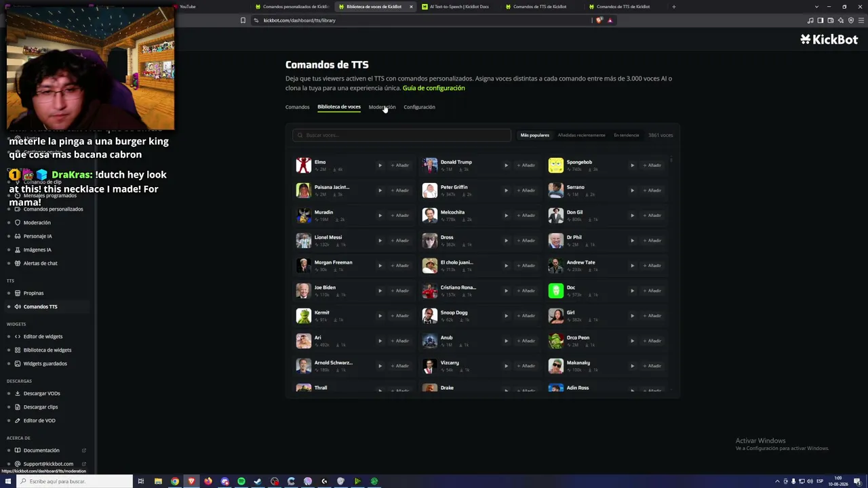The width and height of the screenshot is (868, 488).
Task: Open the Configuración tab
Action: point(419,107)
